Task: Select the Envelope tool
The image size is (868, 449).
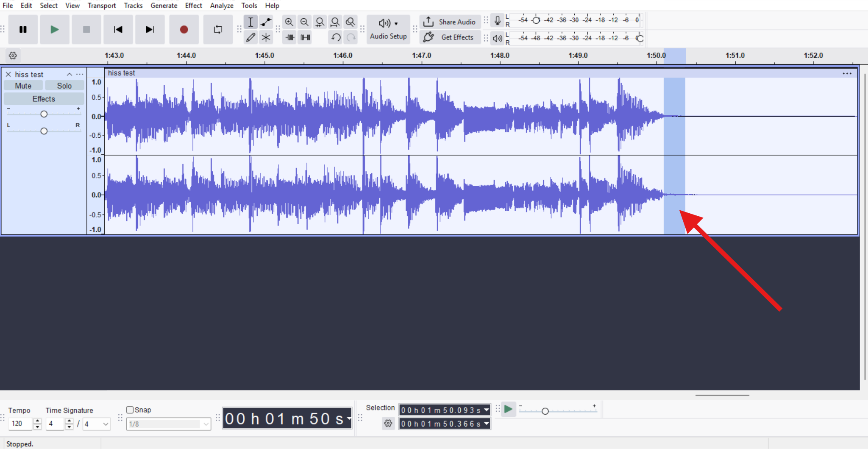Action: pos(266,22)
